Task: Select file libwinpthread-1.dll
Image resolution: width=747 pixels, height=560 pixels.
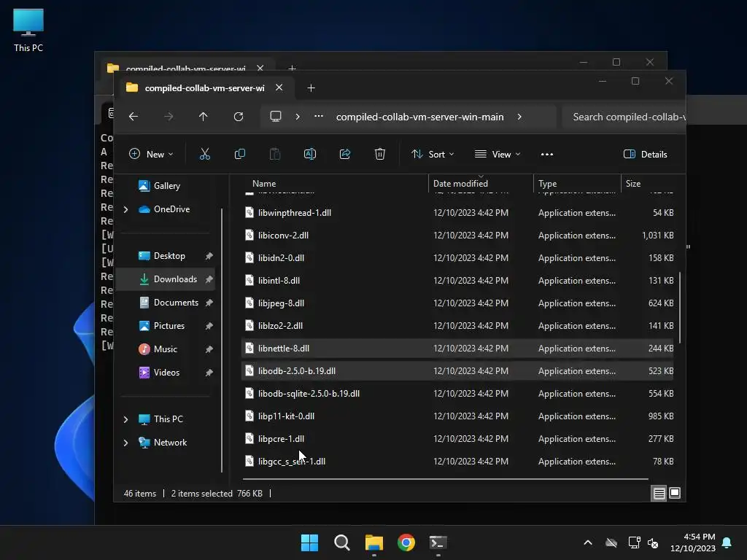Action: coord(457,213)
